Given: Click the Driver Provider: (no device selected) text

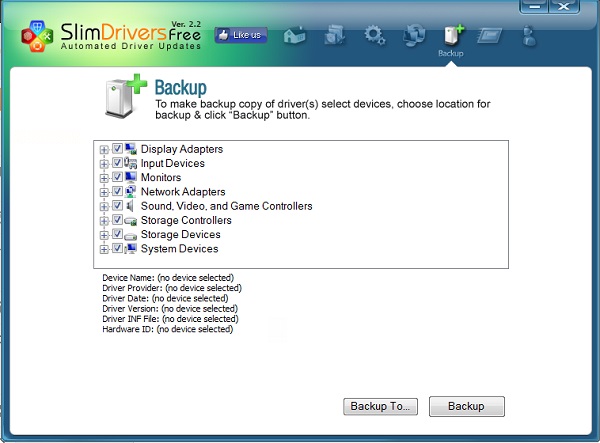Looking at the screenshot, I should (172, 288).
